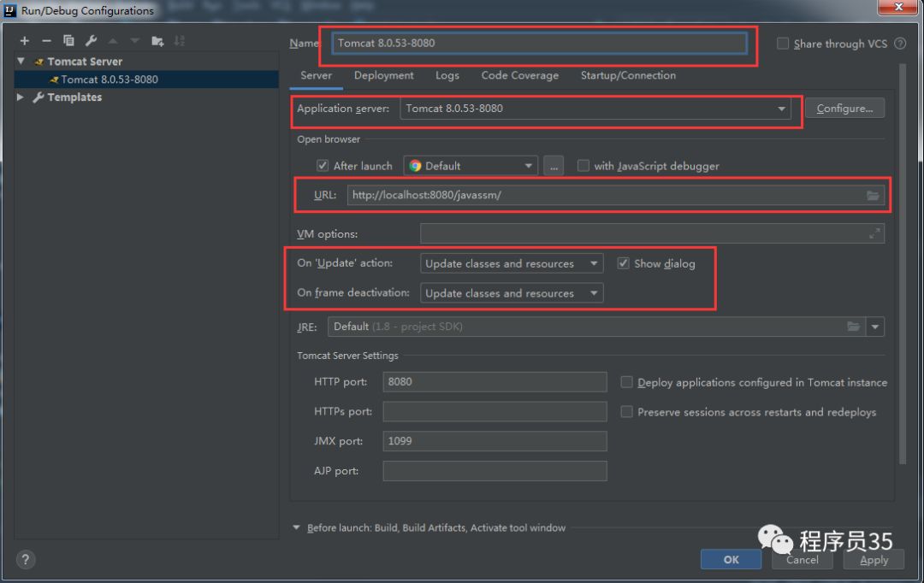The width and height of the screenshot is (924, 583).
Task: Click the Name input field
Action: (539, 43)
